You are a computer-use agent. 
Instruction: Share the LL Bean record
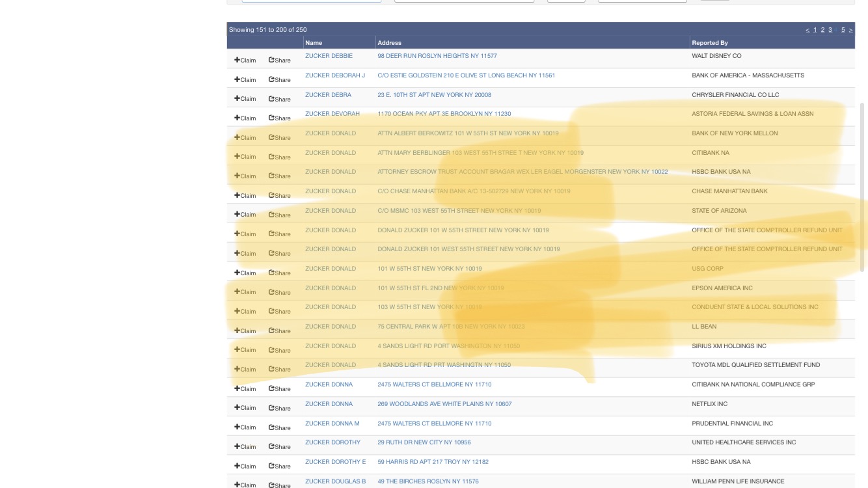coord(280,331)
